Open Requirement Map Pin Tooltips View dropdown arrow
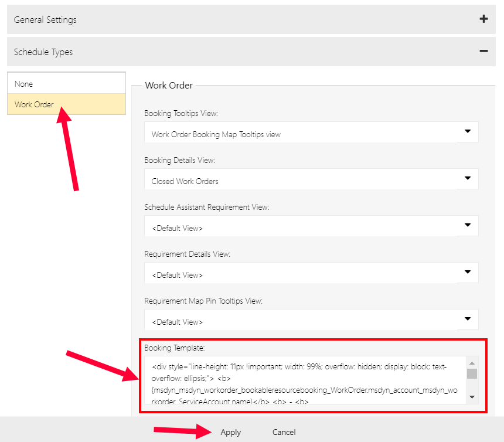 tap(468, 319)
